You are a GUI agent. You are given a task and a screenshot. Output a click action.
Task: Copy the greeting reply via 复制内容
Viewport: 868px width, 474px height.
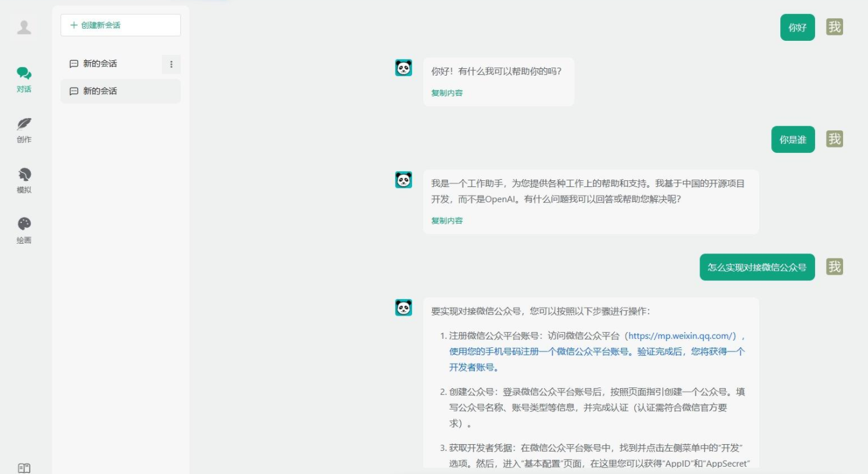pos(447,93)
